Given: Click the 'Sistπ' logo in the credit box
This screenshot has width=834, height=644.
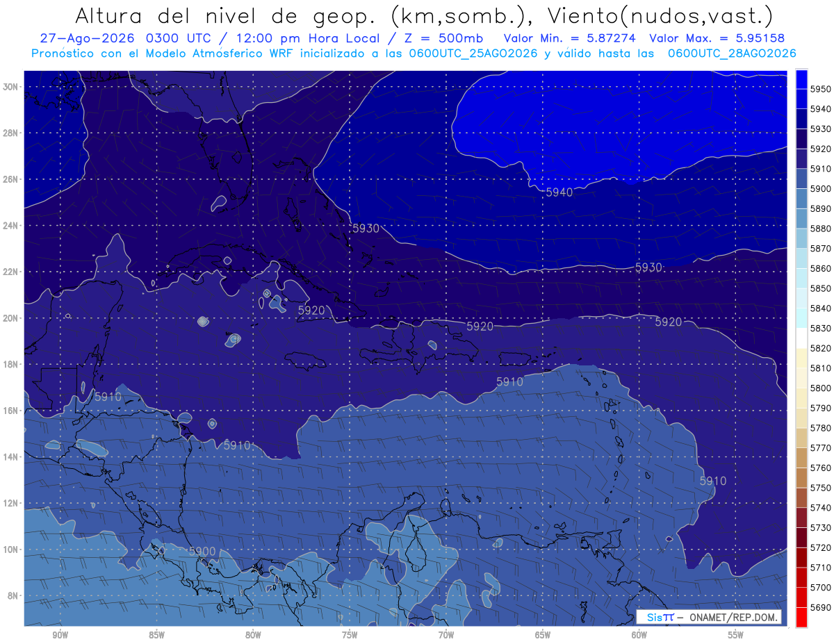Looking at the screenshot, I should [660, 617].
